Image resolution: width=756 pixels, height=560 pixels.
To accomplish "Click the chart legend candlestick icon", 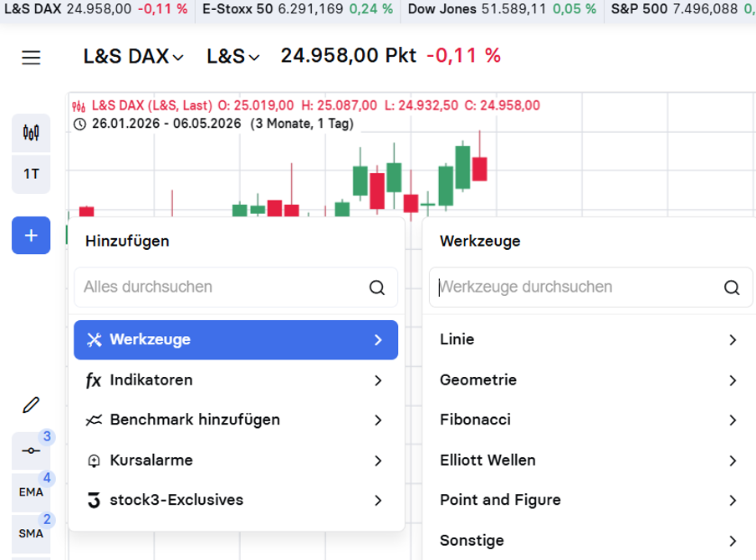I will coord(79,106).
